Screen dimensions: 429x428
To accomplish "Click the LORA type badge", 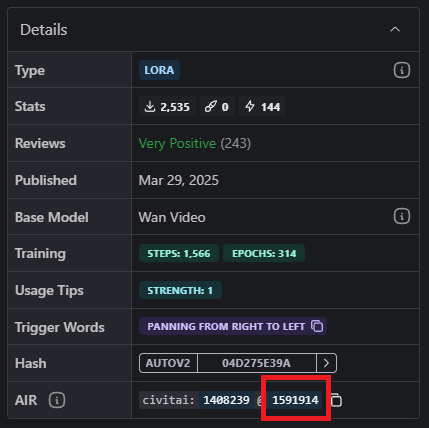I will click(x=159, y=70).
